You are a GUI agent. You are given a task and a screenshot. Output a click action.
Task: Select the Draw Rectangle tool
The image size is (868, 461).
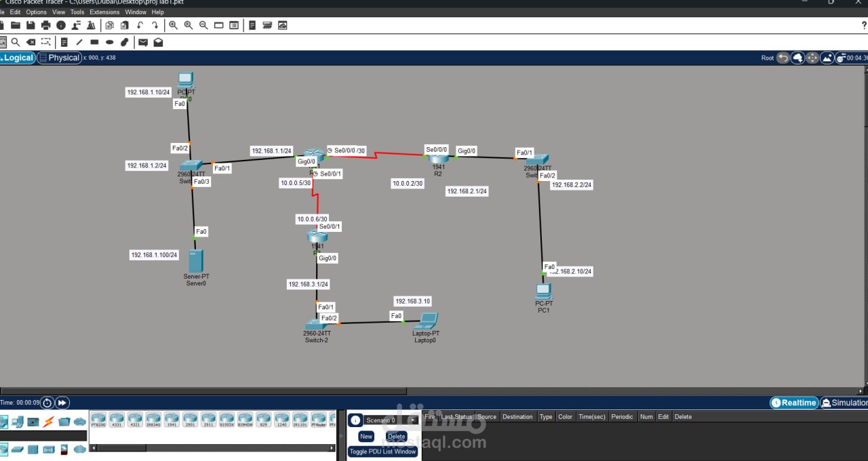[x=94, y=42]
